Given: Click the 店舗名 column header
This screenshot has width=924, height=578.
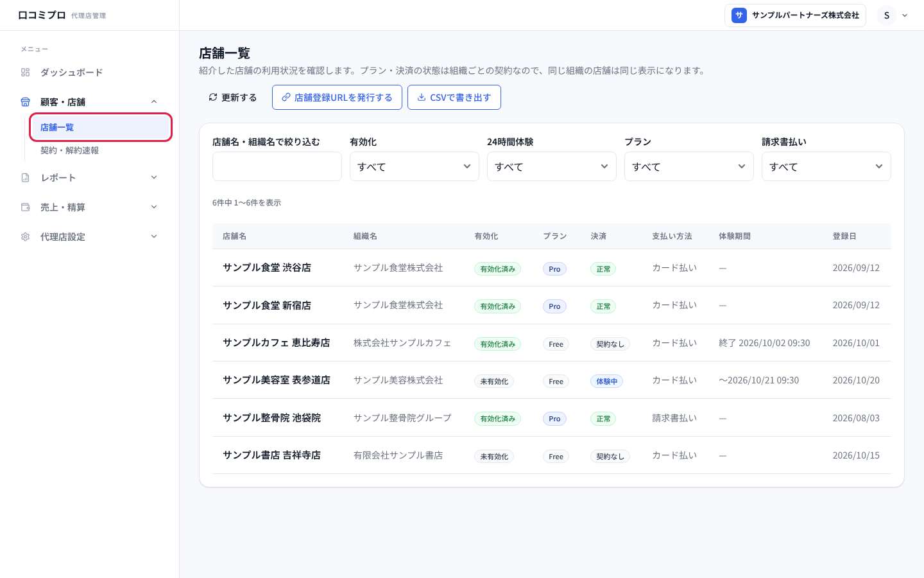Looking at the screenshot, I should pyautogui.click(x=234, y=236).
